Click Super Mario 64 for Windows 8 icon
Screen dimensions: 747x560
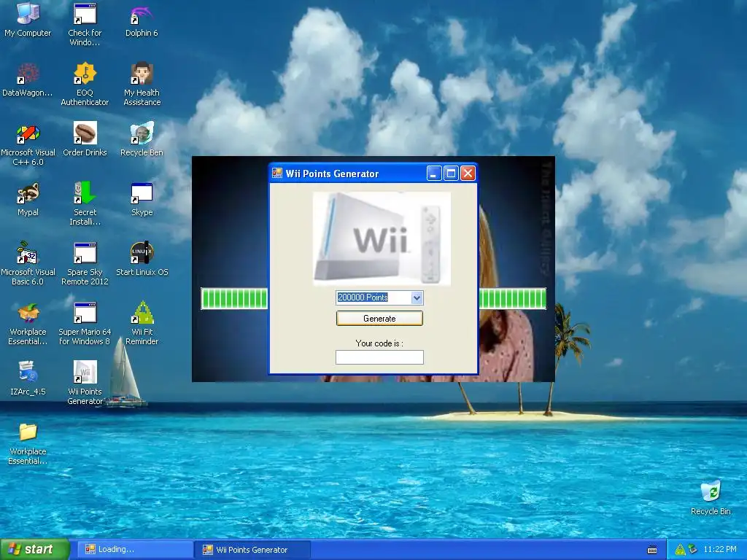pos(85,323)
